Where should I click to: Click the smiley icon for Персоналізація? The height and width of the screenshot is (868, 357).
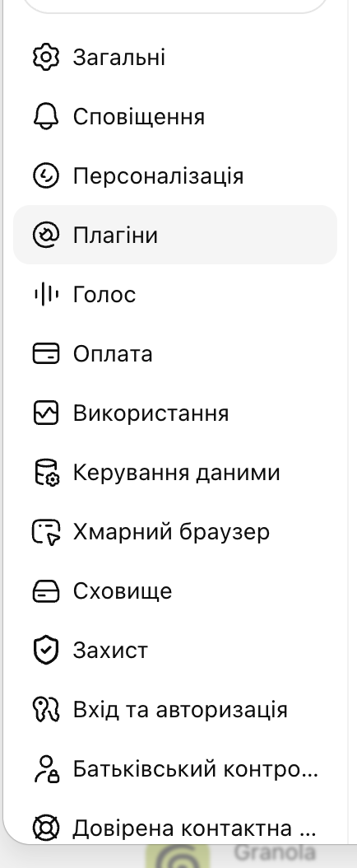click(x=46, y=176)
